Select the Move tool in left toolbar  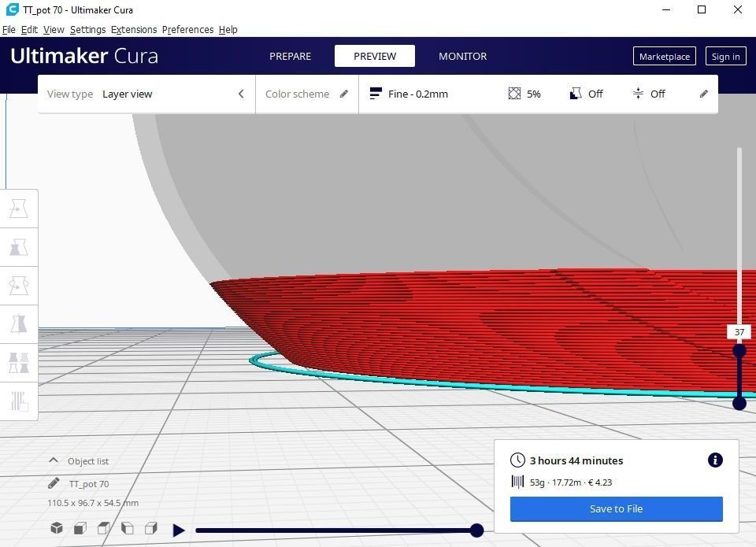pyautogui.click(x=19, y=209)
